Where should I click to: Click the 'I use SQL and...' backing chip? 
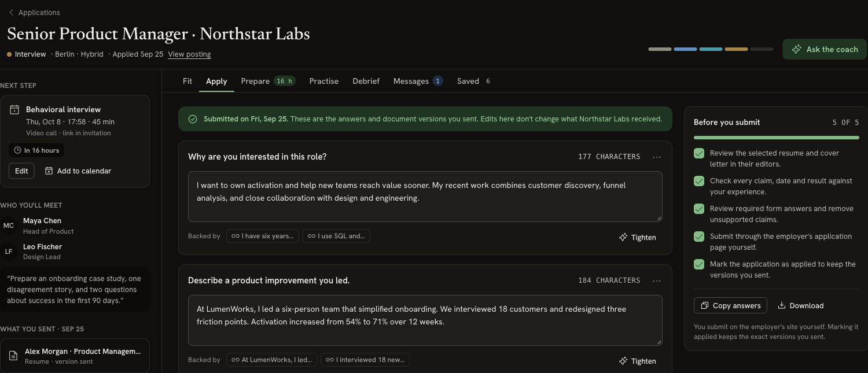point(336,236)
